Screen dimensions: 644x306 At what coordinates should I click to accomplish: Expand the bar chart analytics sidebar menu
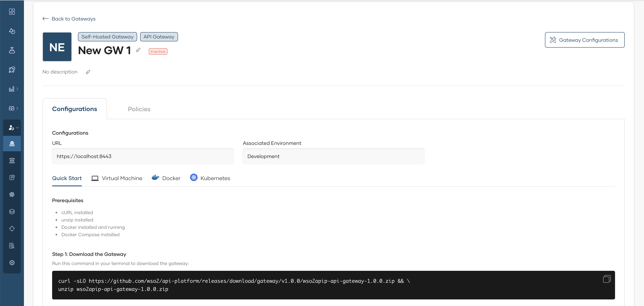[13, 89]
